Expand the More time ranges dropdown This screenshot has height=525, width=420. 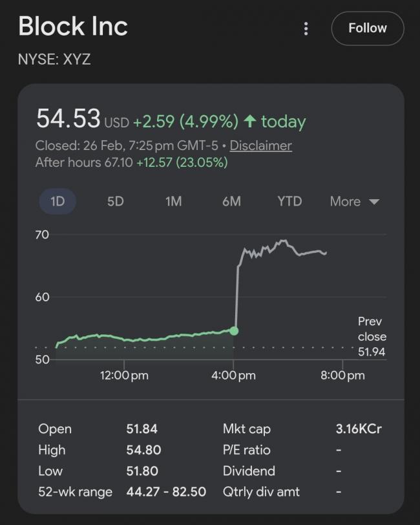click(354, 201)
